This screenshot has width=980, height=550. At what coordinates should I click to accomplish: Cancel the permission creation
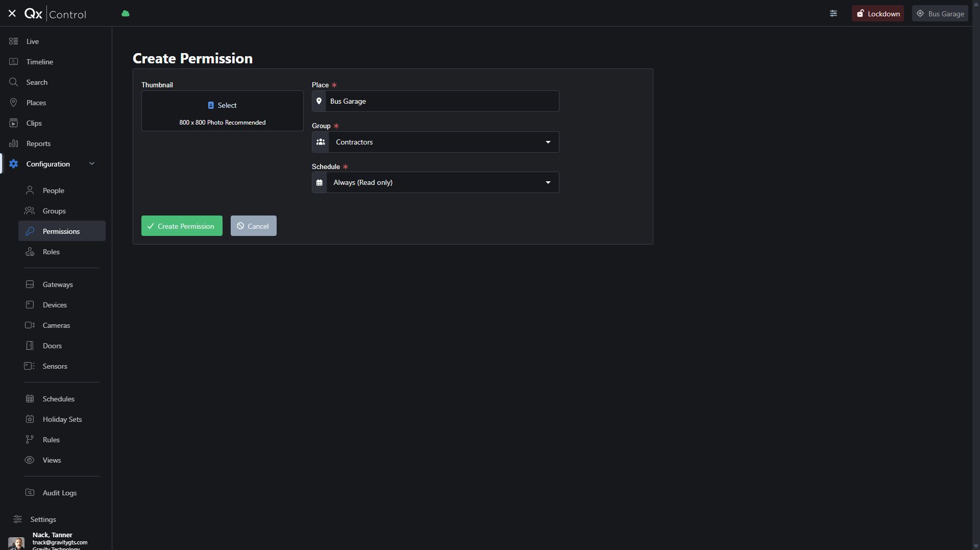[x=253, y=226]
